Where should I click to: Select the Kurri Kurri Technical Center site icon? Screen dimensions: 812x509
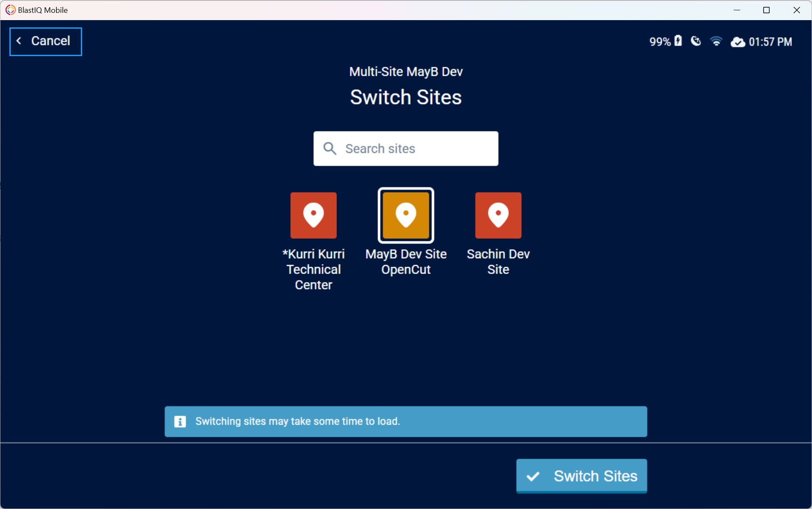(x=313, y=215)
